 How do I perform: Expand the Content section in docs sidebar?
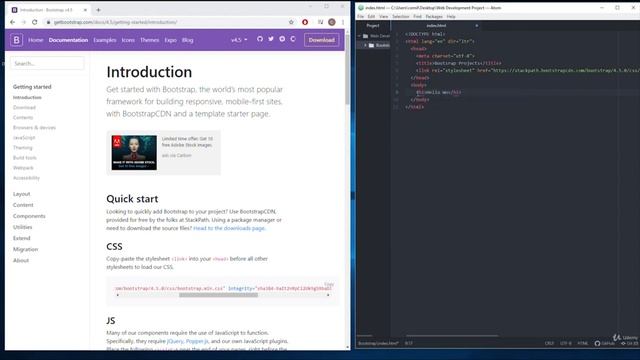coord(23,205)
